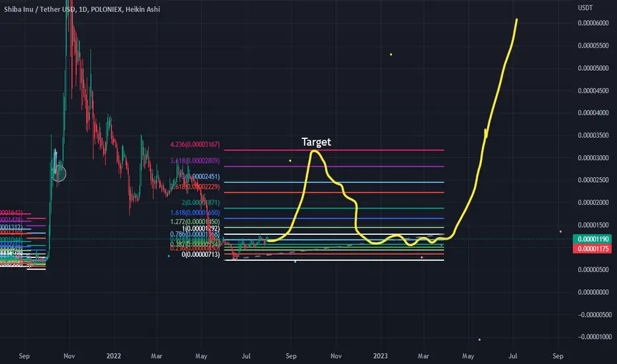Click the USDT currency label

tap(585, 8)
